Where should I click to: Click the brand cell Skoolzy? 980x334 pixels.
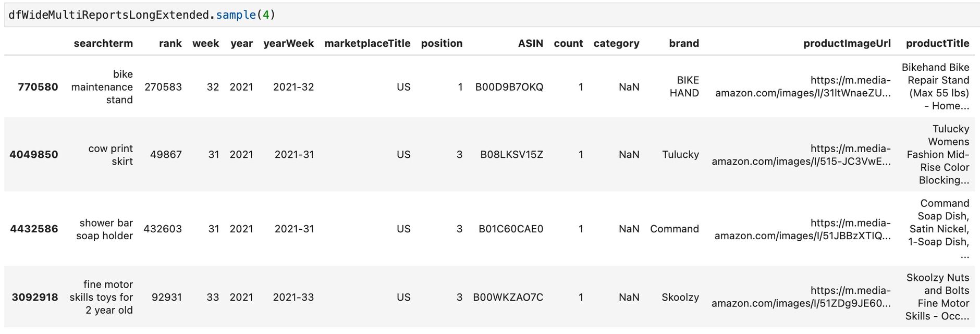click(x=680, y=297)
